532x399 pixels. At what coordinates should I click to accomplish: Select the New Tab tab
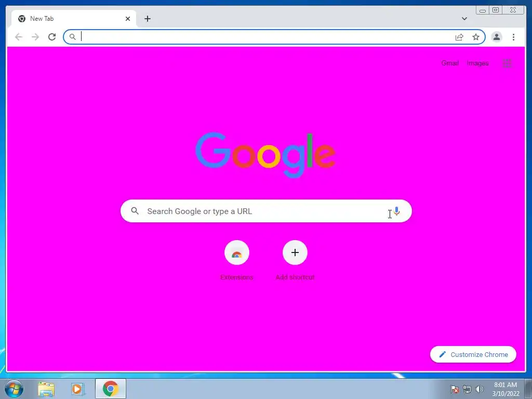click(x=74, y=19)
